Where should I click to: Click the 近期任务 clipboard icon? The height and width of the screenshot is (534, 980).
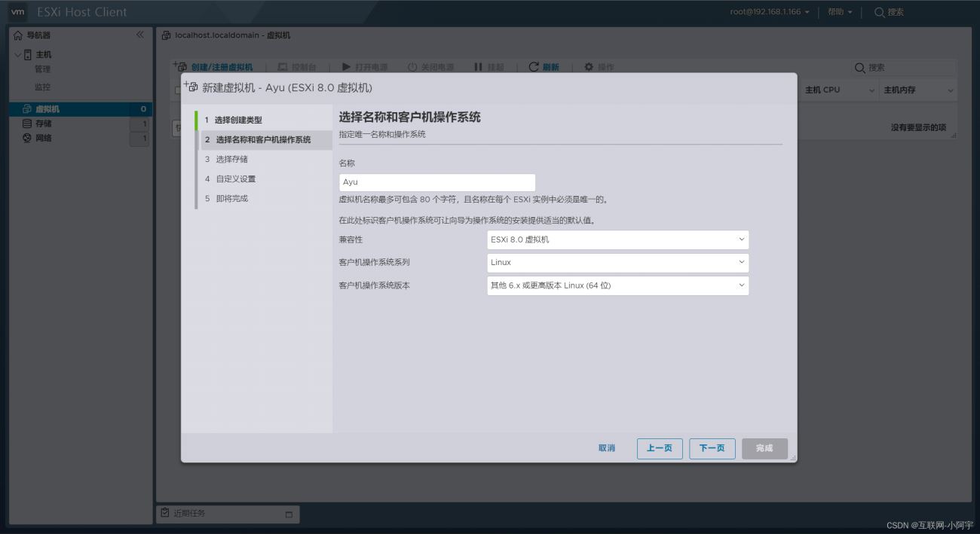click(165, 513)
